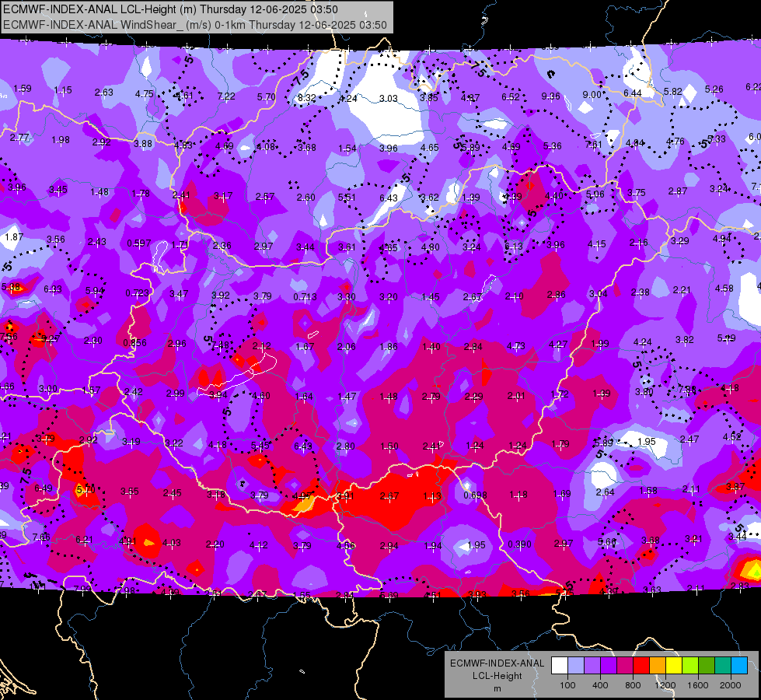Click the teal legend color swatch

(723, 666)
